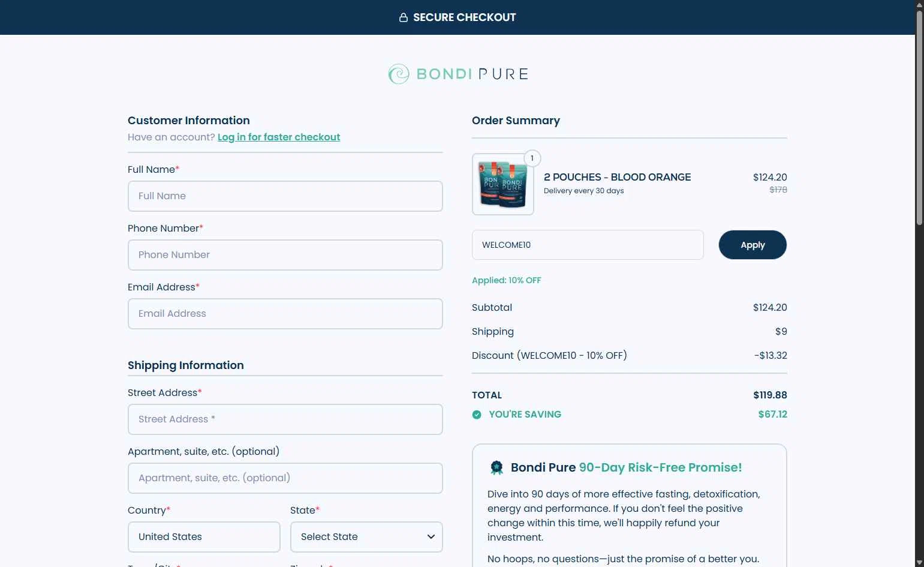Focus the Apartment, suite, etc. input field
This screenshot has height=567, width=924.
tap(285, 478)
